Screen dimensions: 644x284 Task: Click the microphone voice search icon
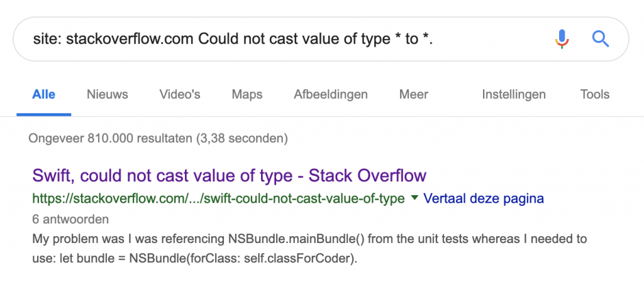(x=562, y=39)
